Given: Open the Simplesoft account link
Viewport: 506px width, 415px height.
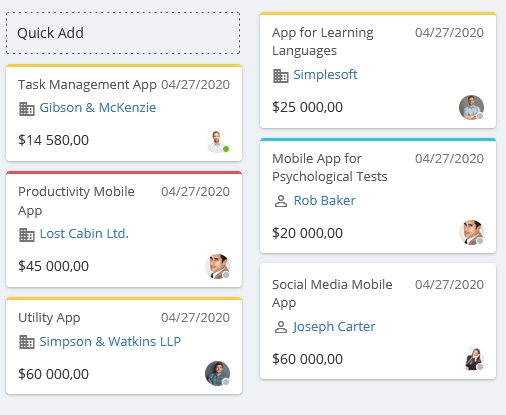Looking at the screenshot, I should [x=325, y=75].
